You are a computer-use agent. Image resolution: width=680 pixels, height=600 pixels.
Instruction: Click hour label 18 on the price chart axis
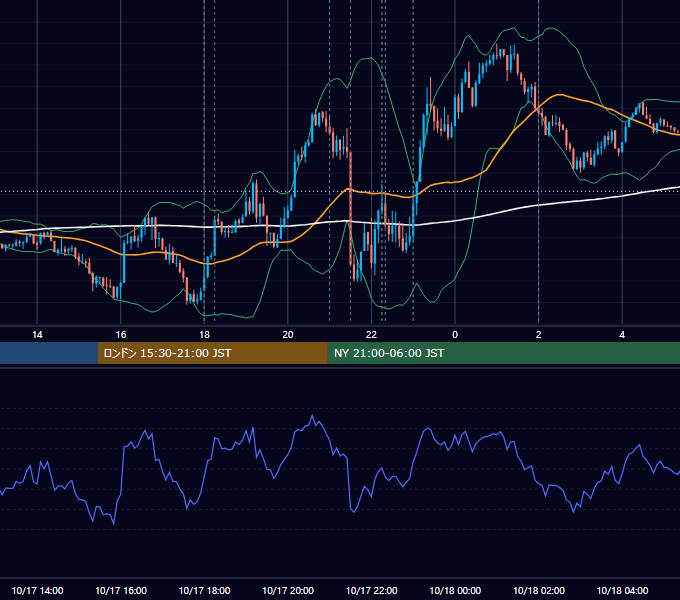tap(204, 335)
